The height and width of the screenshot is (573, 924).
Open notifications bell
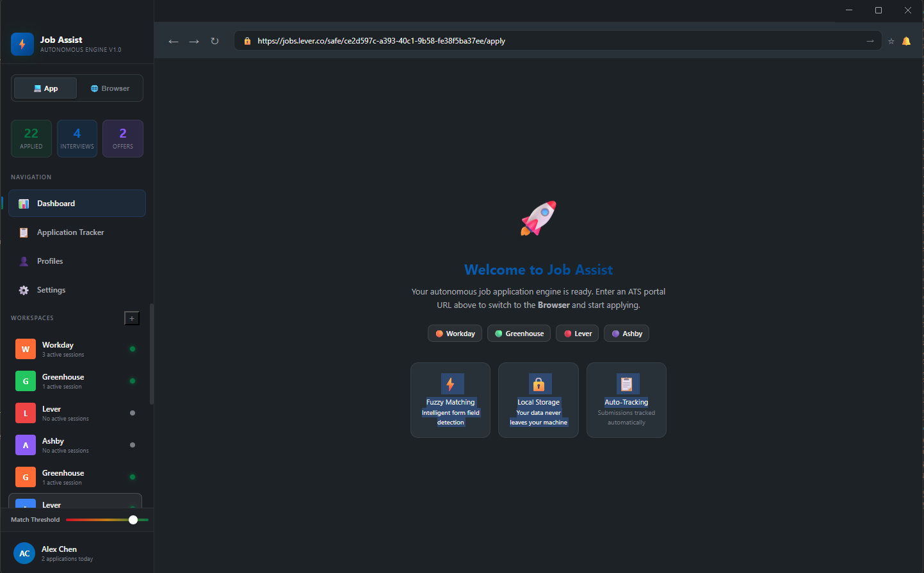(x=906, y=41)
